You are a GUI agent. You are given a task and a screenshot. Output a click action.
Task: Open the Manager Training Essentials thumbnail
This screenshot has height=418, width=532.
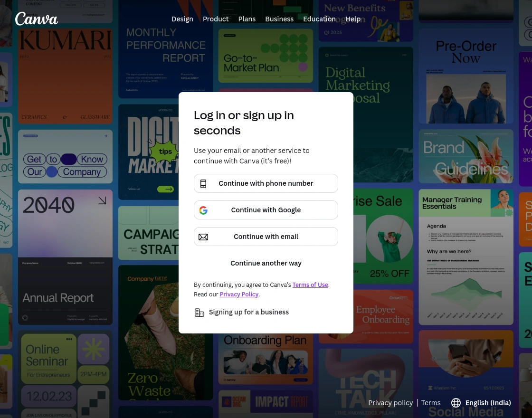(466, 257)
